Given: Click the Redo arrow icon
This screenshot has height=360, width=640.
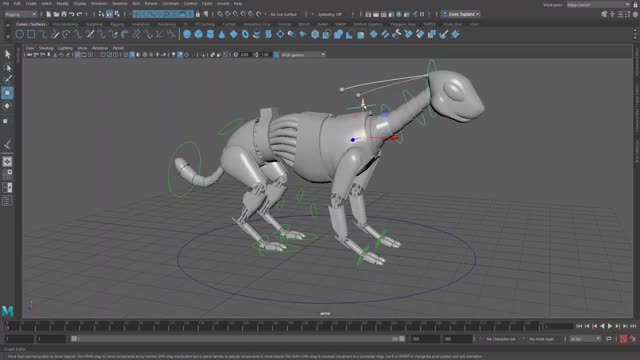Looking at the screenshot, I should tap(80, 14).
